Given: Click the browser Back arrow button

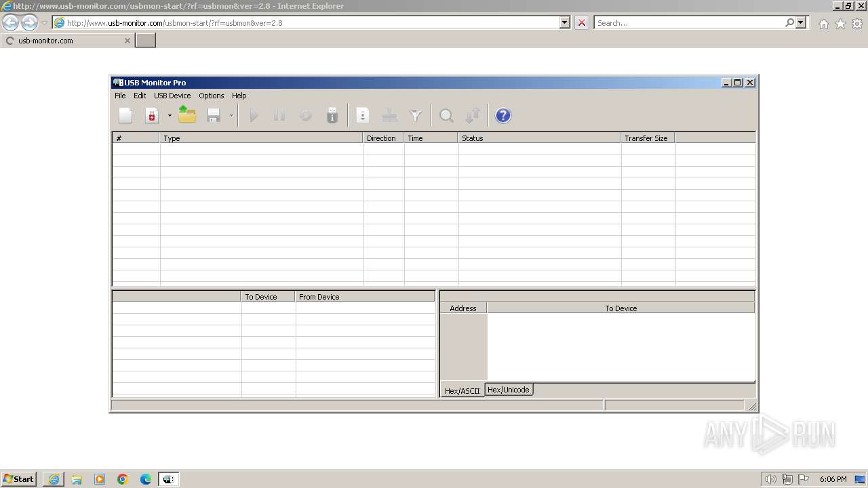Looking at the screenshot, I should 11,22.
